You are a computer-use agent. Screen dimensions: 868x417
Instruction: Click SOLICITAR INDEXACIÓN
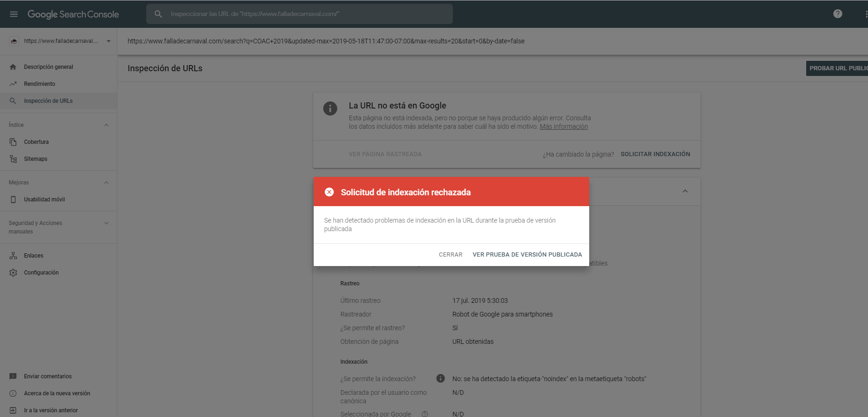pos(655,154)
